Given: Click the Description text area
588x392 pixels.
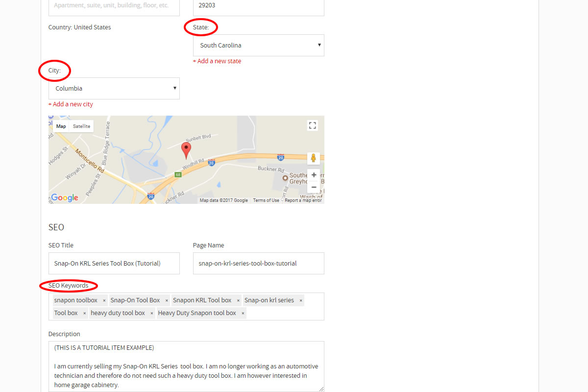Looking at the screenshot, I should (186, 367).
